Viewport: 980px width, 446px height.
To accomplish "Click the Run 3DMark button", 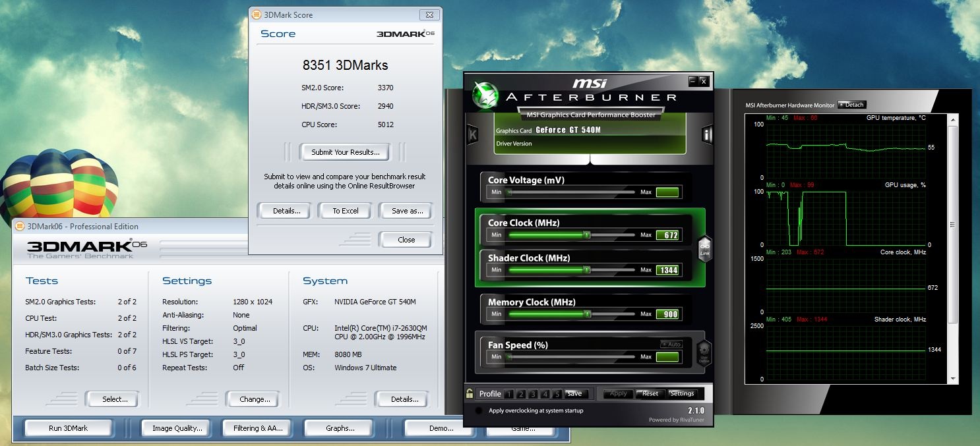I will point(68,428).
